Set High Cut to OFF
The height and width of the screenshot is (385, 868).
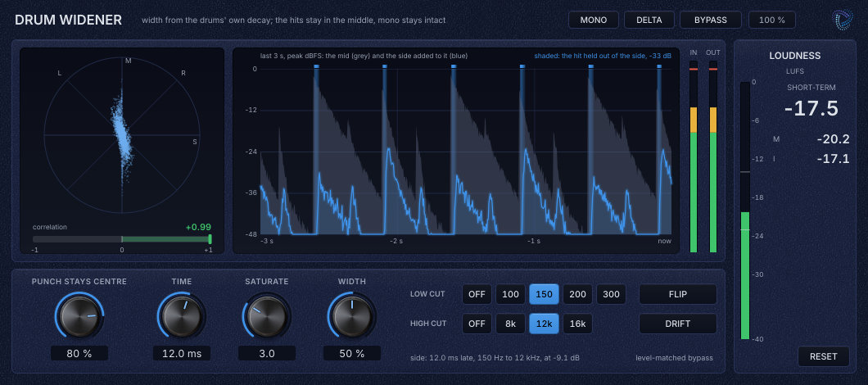[x=477, y=324]
